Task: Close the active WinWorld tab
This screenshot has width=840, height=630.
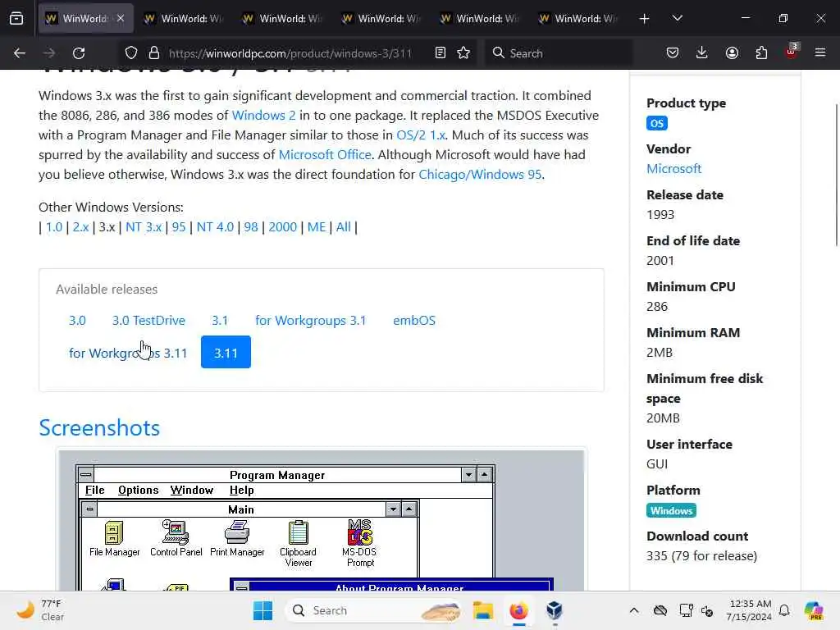Action: (x=121, y=18)
